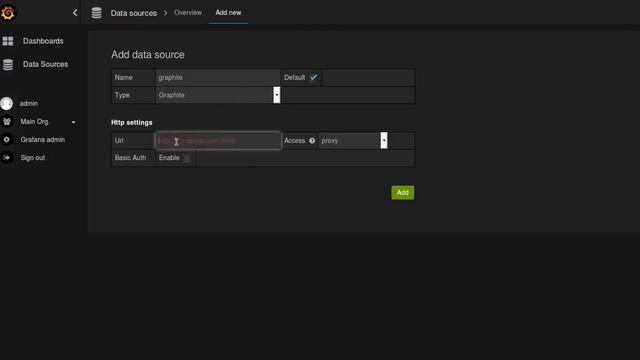Click the Sign out arrow icon

7,158
